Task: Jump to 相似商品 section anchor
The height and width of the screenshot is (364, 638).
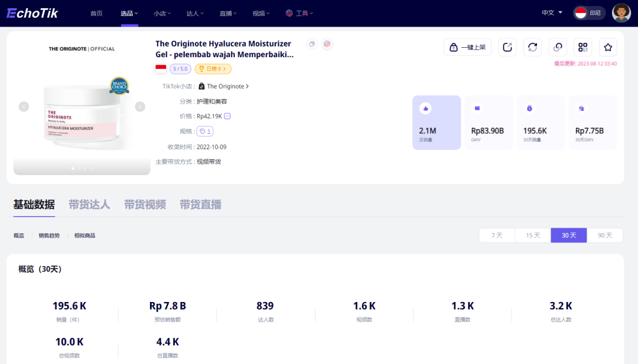Action: pyautogui.click(x=84, y=235)
